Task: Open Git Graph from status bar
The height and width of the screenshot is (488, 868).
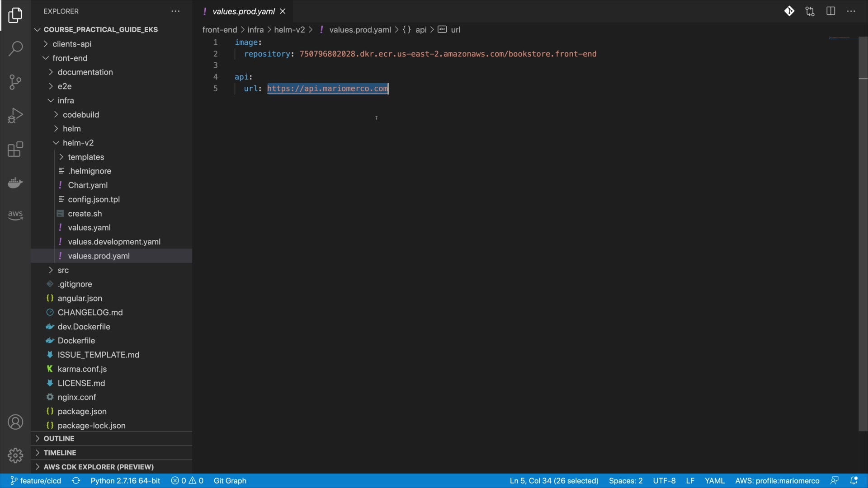Action: pyautogui.click(x=230, y=481)
